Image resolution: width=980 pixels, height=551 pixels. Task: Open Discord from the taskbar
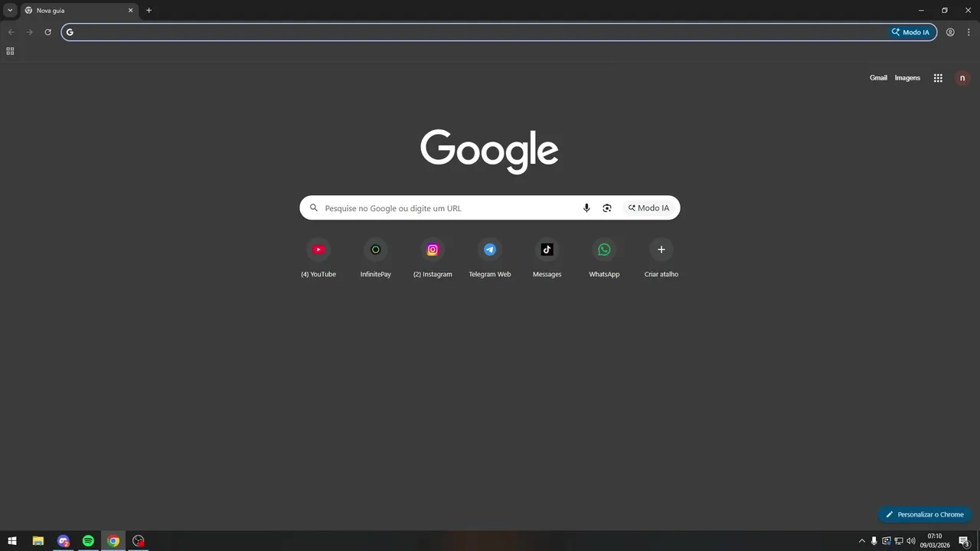pyautogui.click(x=64, y=541)
